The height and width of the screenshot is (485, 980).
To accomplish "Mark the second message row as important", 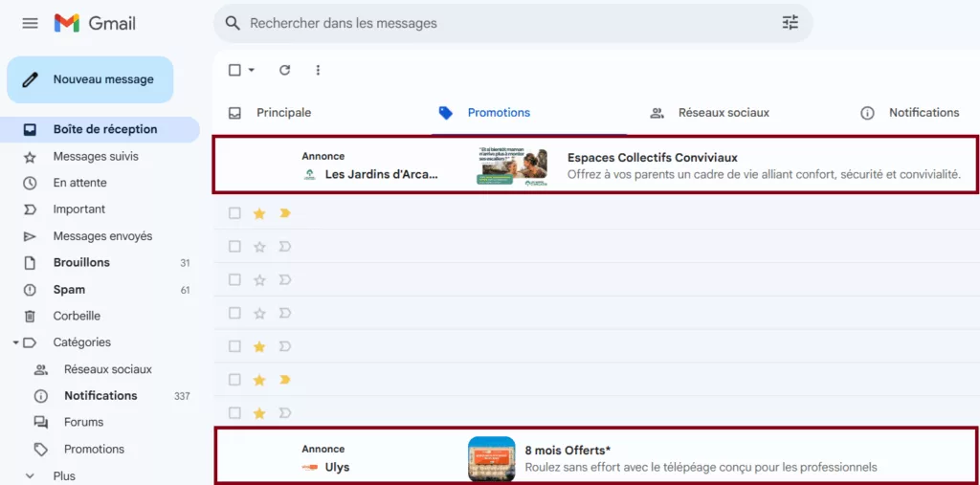I will pos(285,247).
